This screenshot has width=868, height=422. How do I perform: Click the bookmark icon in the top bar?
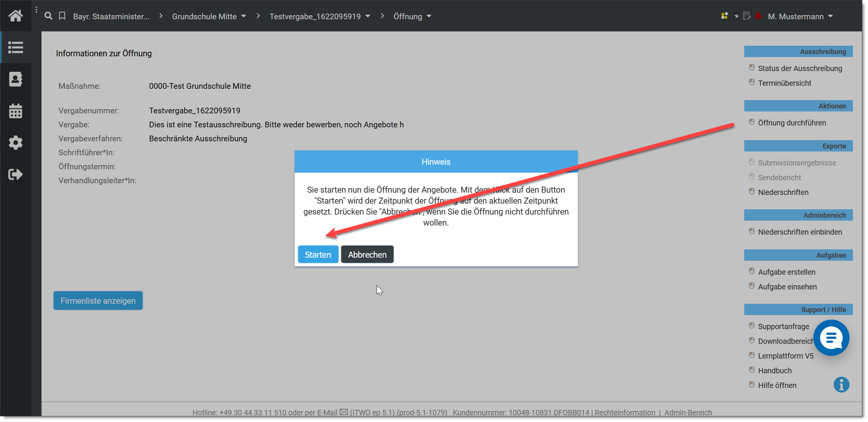click(62, 16)
